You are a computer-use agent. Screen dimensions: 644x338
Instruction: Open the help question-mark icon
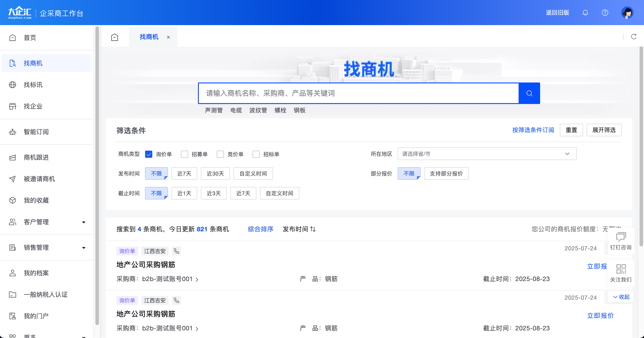point(605,12)
